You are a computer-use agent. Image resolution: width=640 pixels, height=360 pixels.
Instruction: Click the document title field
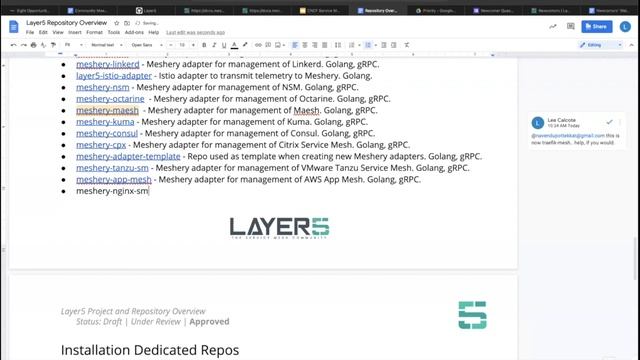[x=67, y=23]
